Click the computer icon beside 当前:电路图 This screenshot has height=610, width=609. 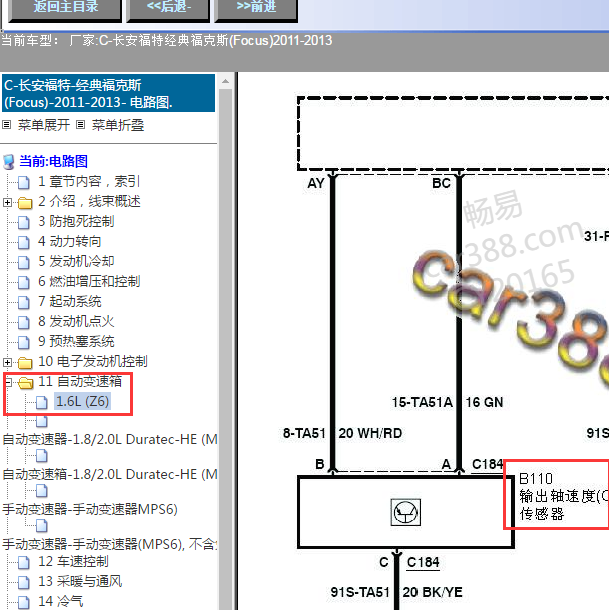coord(9,162)
